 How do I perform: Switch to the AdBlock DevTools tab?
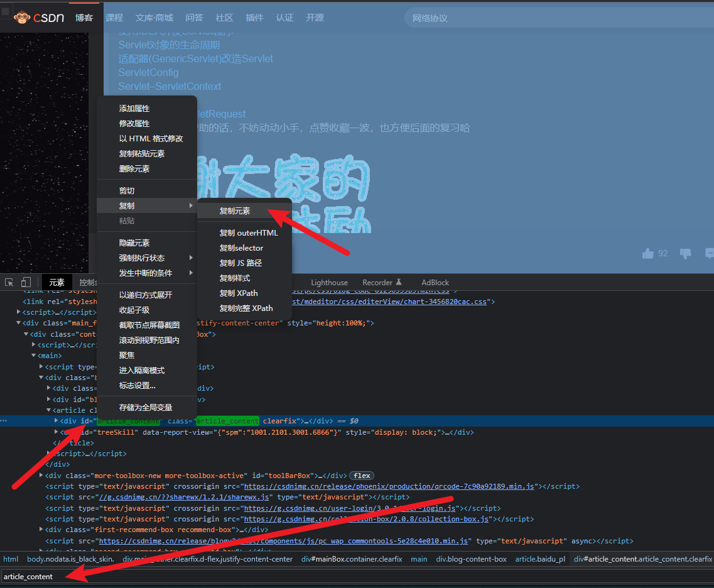tap(435, 283)
